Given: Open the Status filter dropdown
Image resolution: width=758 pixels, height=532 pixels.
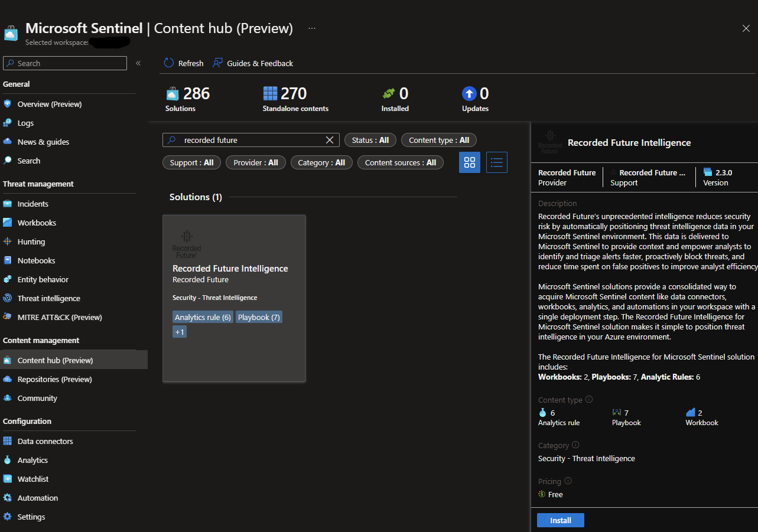Looking at the screenshot, I should coord(370,140).
